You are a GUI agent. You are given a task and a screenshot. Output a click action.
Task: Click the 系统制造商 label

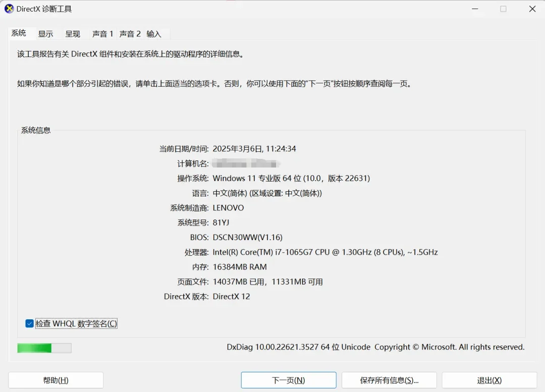[x=189, y=208]
